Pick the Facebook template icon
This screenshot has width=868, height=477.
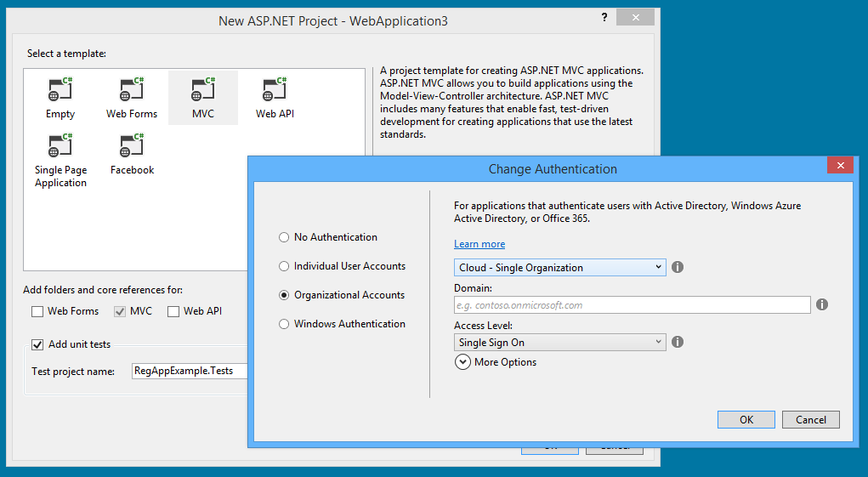132,146
